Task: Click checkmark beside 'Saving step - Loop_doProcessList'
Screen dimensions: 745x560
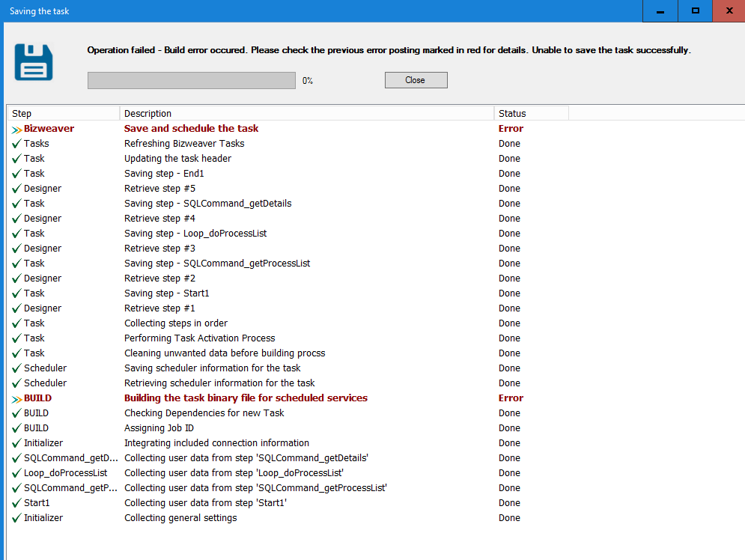Action: coord(16,234)
